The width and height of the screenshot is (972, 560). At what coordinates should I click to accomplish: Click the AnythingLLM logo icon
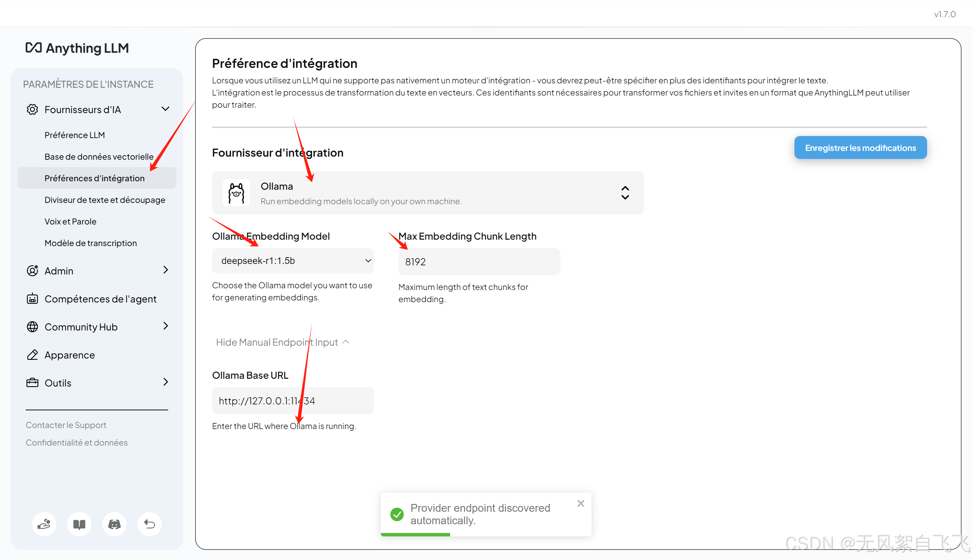pyautogui.click(x=33, y=48)
